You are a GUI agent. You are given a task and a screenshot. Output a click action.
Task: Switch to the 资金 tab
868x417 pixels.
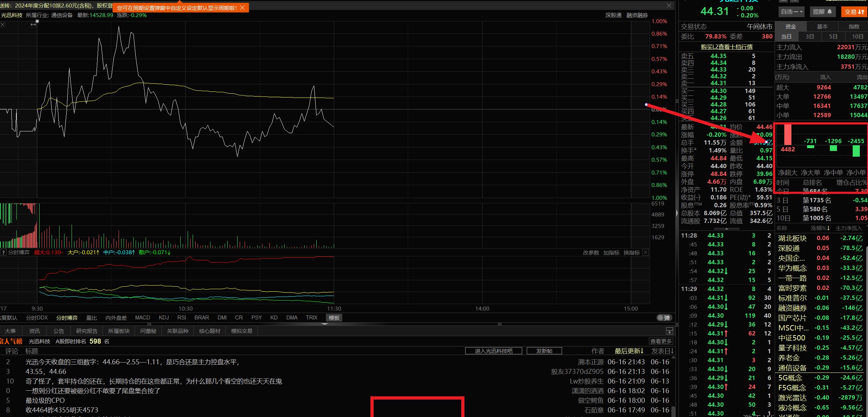pyautogui.click(x=791, y=27)
